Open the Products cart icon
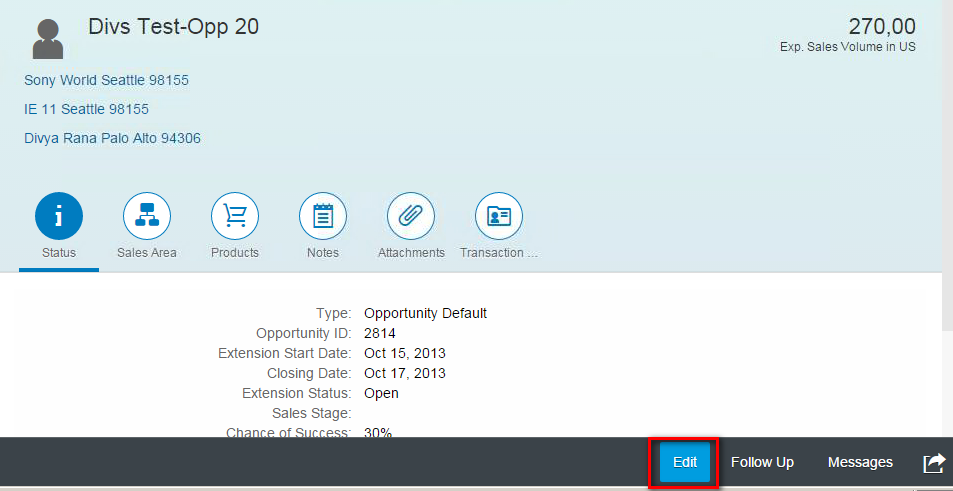This screenshot has width=953, height=491. pos(235,216)
